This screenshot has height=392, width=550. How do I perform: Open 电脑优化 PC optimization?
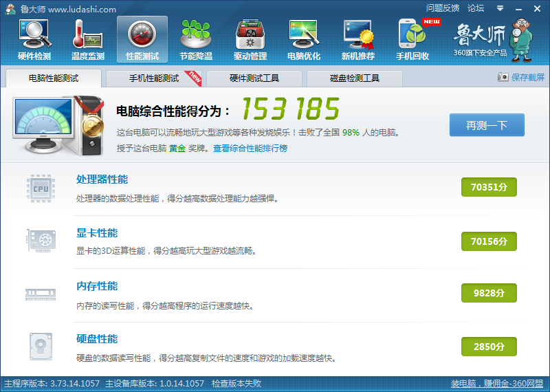pyautogui.click(x=304, y=40)
